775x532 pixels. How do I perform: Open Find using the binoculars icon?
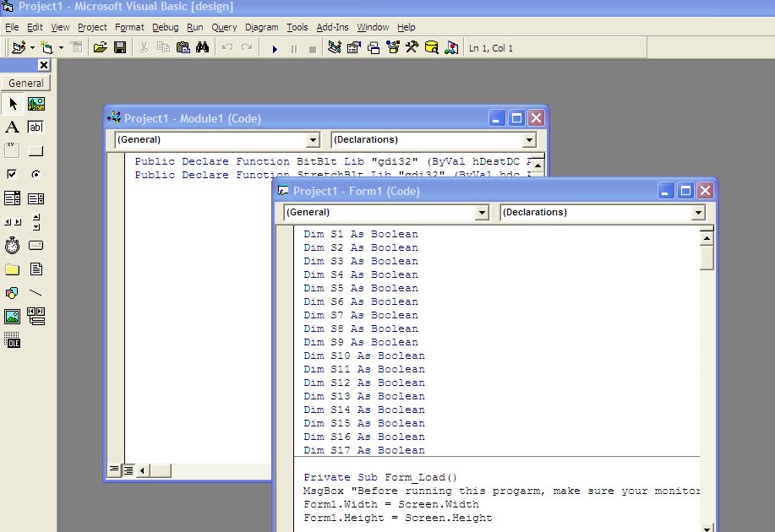(201, 47)
